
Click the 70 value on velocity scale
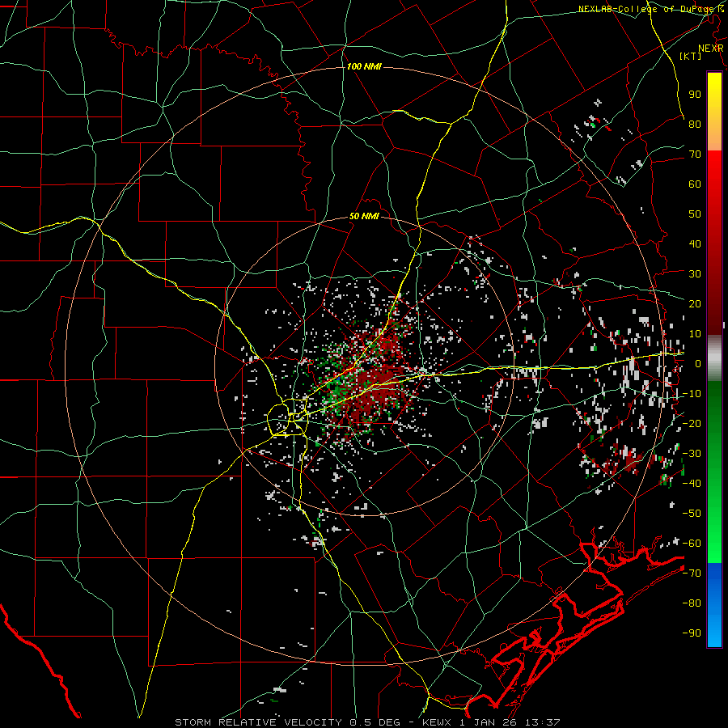695,154
